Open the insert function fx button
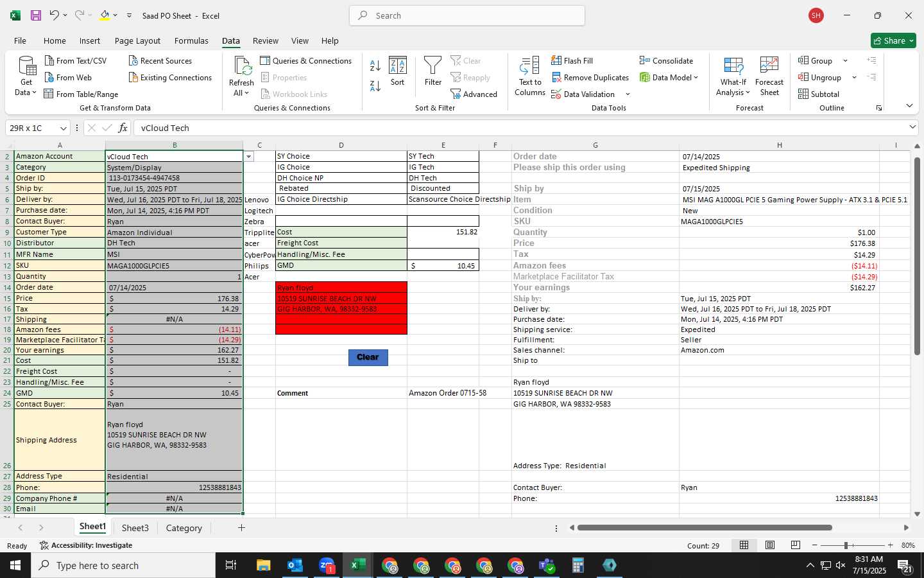The image size is (924, 578). [x=123, y=128]
